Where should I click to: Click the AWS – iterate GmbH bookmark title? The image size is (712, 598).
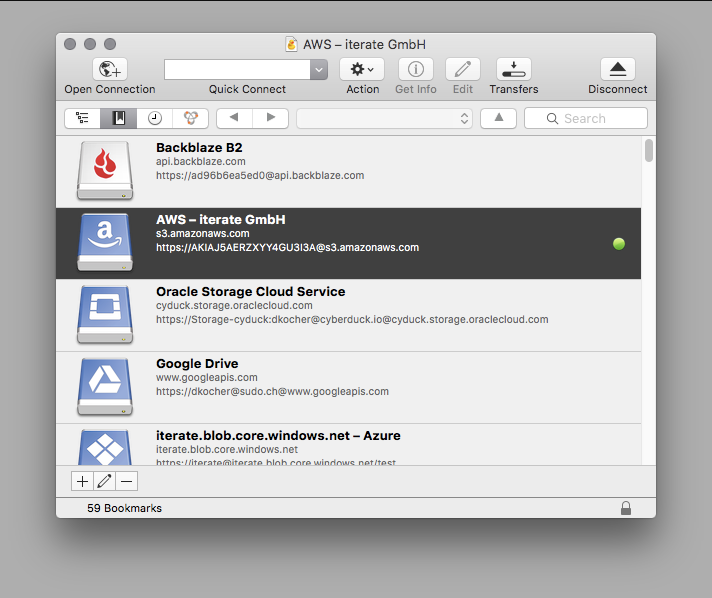pos(221,220)
